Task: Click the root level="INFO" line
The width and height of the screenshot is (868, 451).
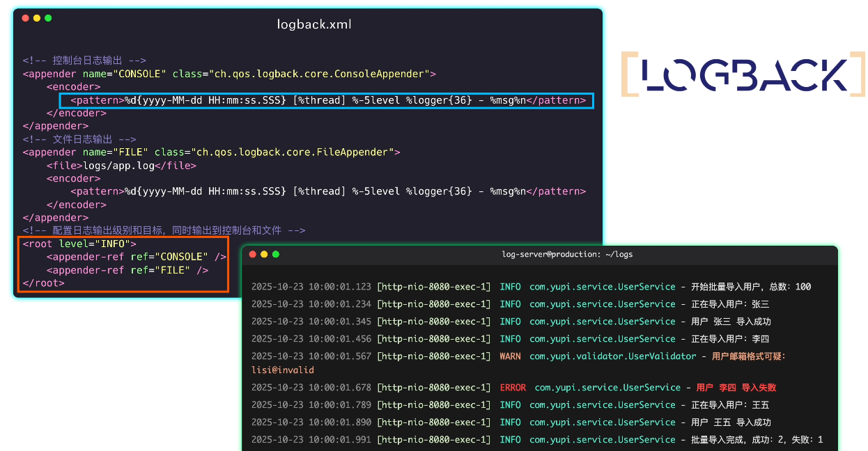Action: click(x=79, y=244)
